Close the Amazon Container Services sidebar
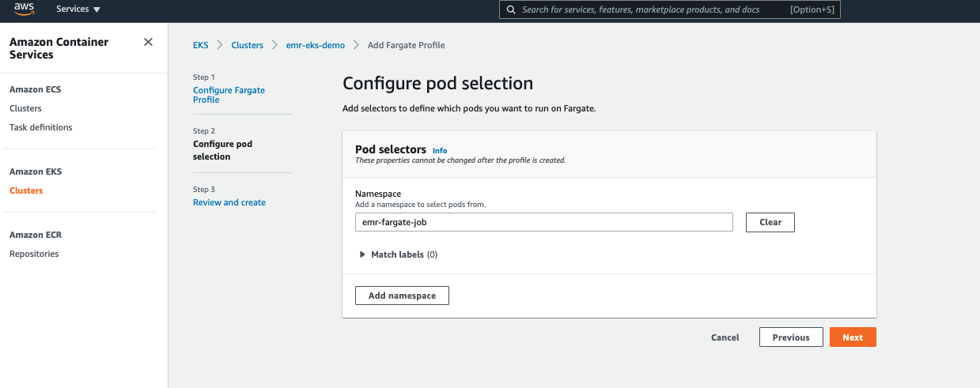 (148, 42)
